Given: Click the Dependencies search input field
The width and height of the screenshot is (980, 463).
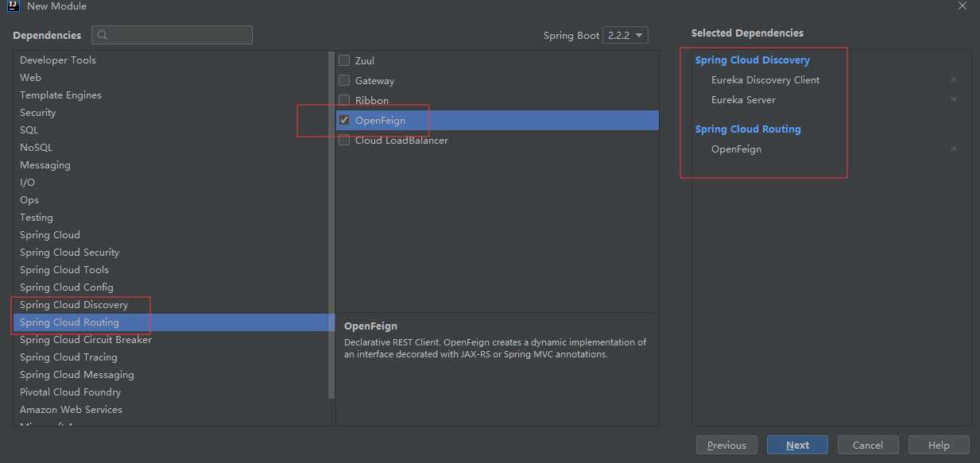Looking at the screenshot, I should [172, 35].
